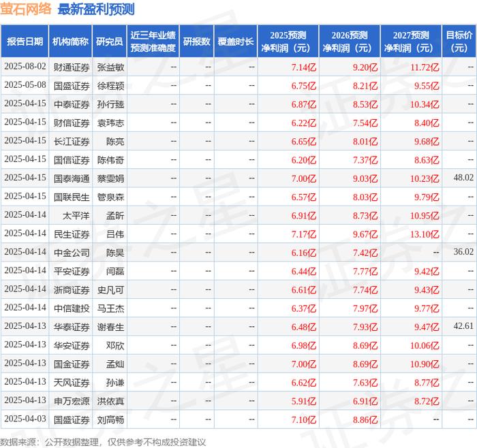
Task: Click target price 42.61
Action: (463, 326)
